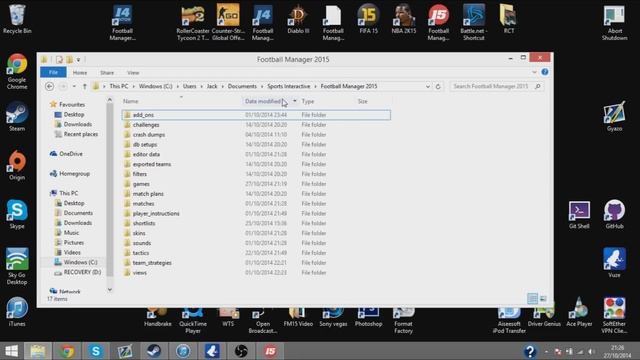Open RollerCoaster Tycoon 2 desktop shortcut

193,22
